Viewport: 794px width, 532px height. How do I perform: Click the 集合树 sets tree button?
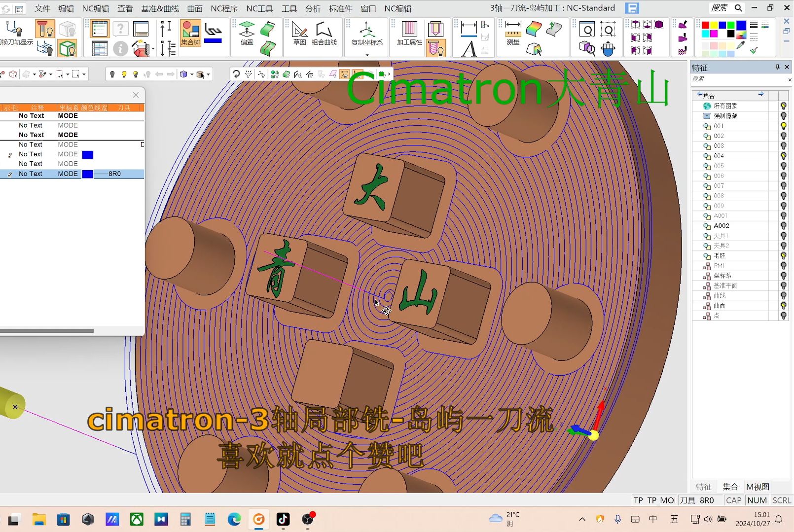tap(190, 33)
